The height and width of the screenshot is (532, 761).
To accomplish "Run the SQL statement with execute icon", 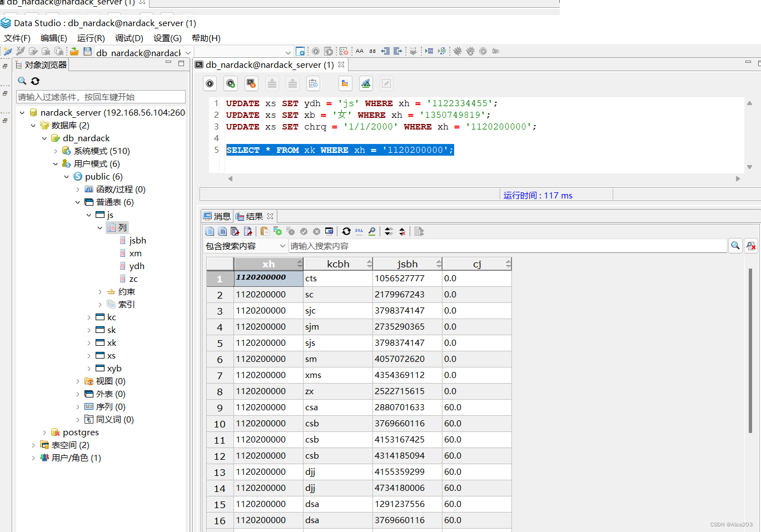I will (210, 83).
